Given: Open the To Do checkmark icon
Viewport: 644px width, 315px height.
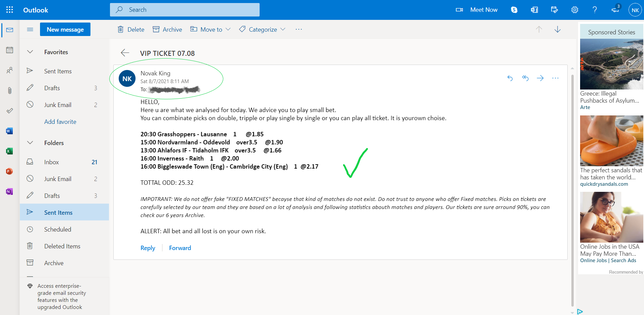Looking at the screenshot, I should (x=9, y=111).
